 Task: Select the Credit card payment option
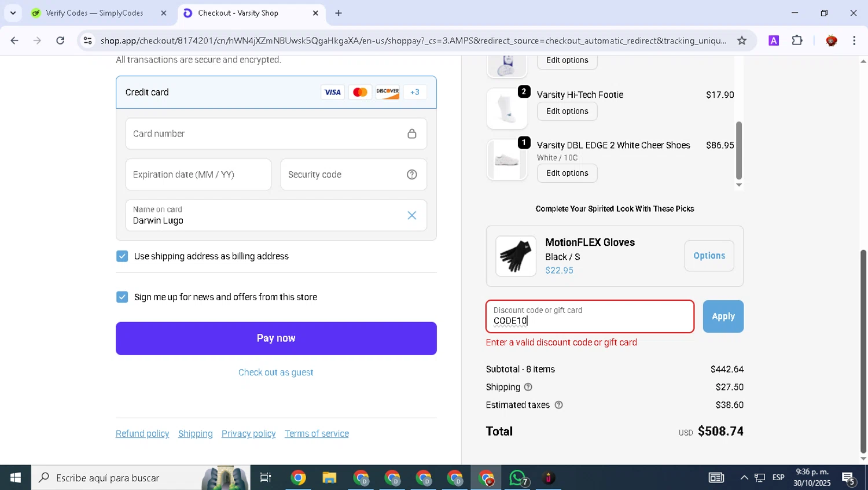coord(276,92)
